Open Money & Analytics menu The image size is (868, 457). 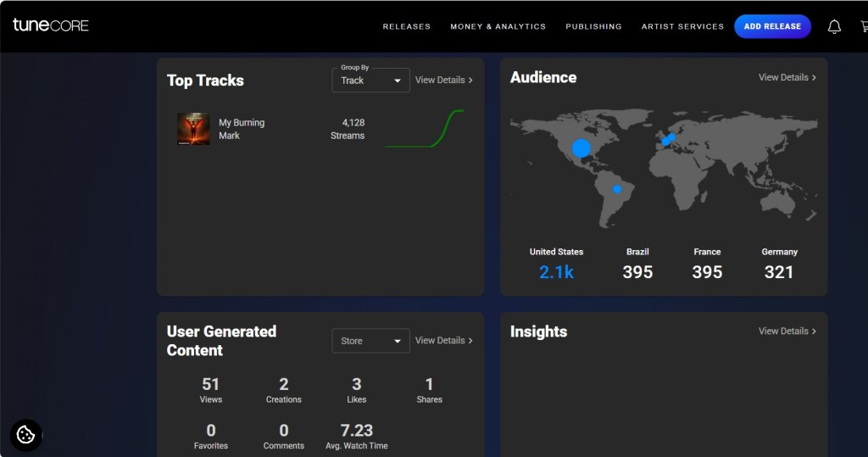pyautogui.click(x=498, y=26)
